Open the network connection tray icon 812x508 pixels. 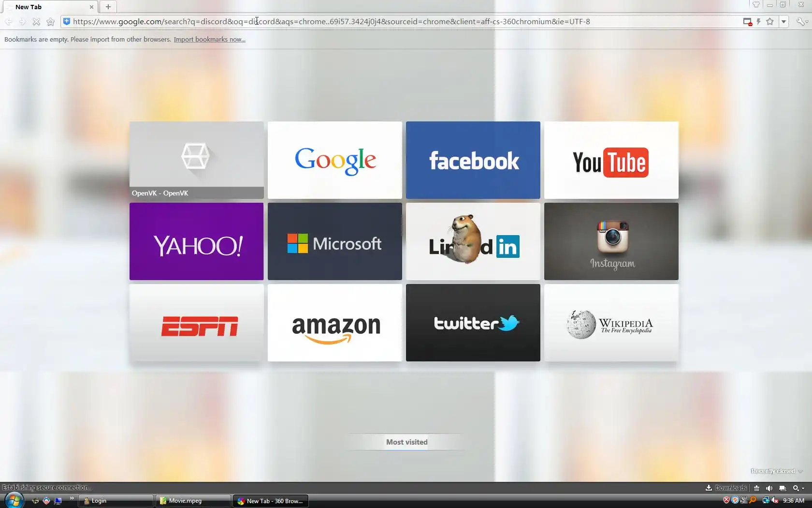coord(766,500)
